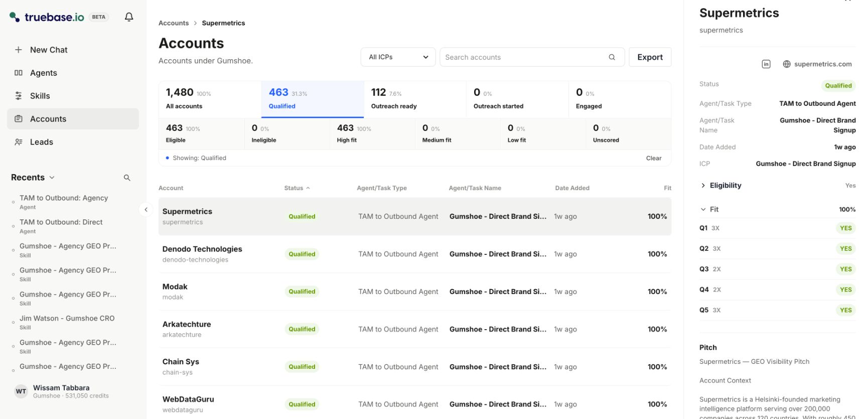Sort by the Date Added column header
This screenshot has width=868, height=419.
click(x=572, y=188)
